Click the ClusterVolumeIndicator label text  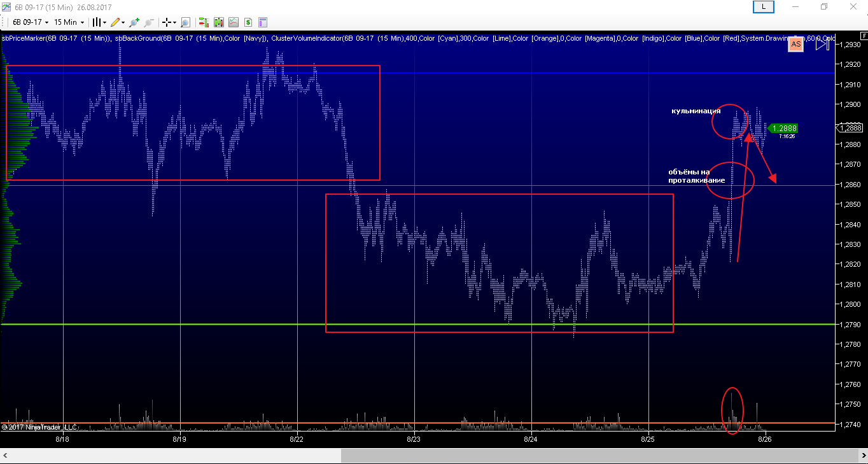[x=307, y=39]
